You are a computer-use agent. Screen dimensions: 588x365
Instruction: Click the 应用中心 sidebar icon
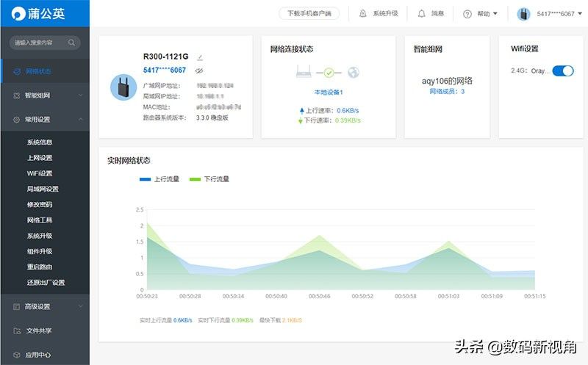tap(16, 355)
